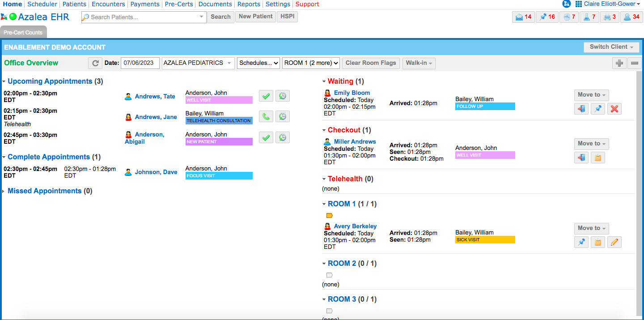Click the HSPI button

[288, 17]
